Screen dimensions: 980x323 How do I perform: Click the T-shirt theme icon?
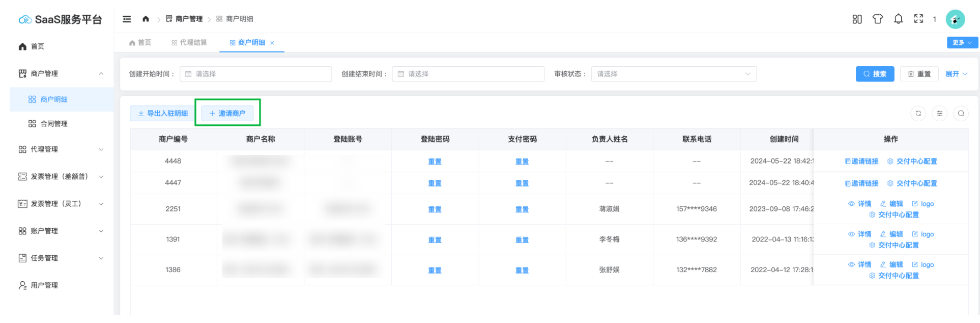tap(877, 19)
